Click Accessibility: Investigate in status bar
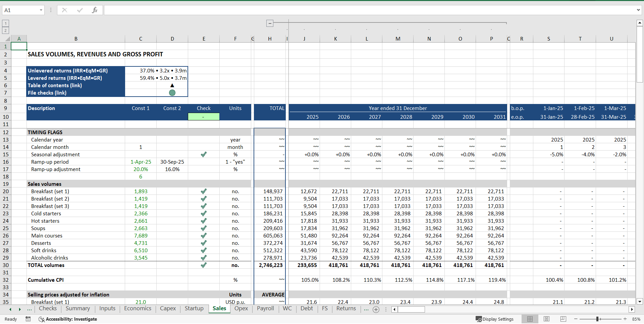Image resolution: width=644 pixels, height=324 pixels. (68, 319)
